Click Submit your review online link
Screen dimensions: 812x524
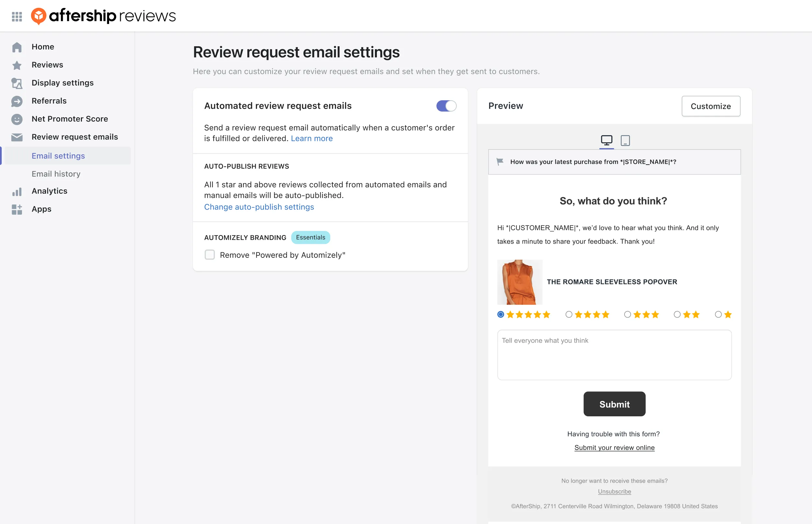coord(614,447)
